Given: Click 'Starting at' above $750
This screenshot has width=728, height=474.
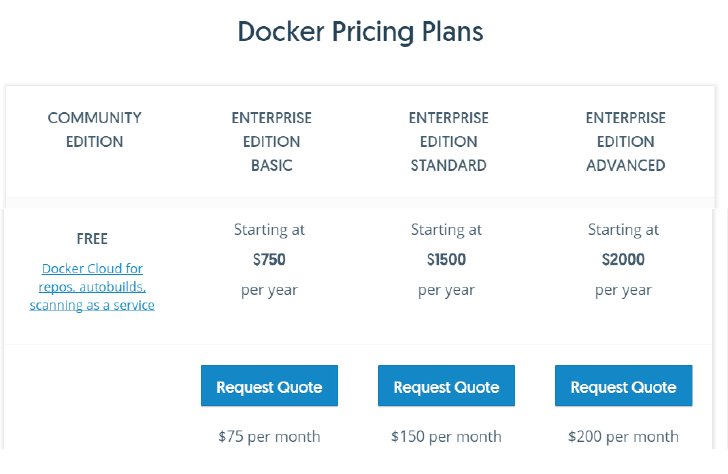Looking at the screenshot, I should [269, 229].
